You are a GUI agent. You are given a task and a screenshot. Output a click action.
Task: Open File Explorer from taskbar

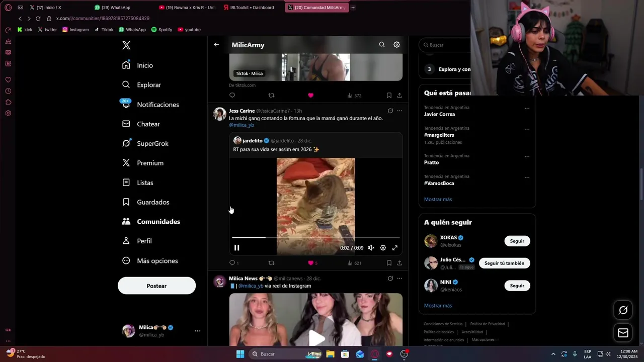point(330,354)
